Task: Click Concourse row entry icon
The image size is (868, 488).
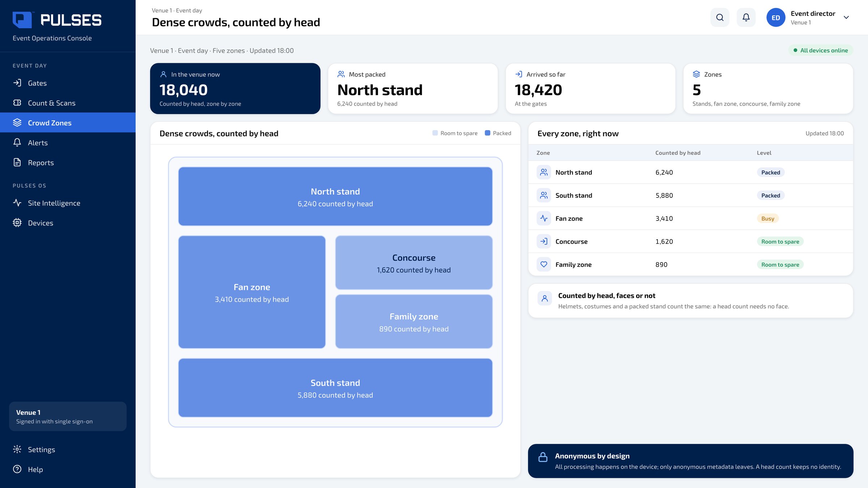Action: click(544, 241)
